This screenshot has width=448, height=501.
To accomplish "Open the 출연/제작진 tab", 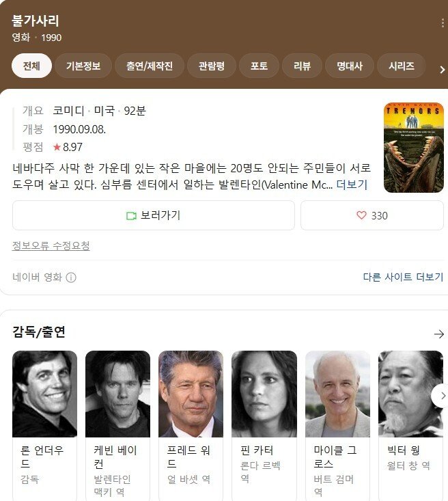I will coord(150,66).
